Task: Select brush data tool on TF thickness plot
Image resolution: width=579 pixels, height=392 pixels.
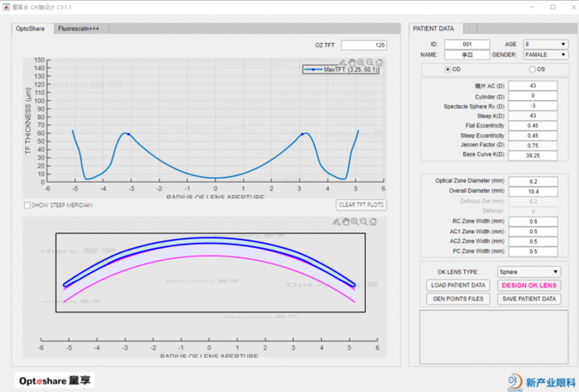Action: (x=342, y=62)
